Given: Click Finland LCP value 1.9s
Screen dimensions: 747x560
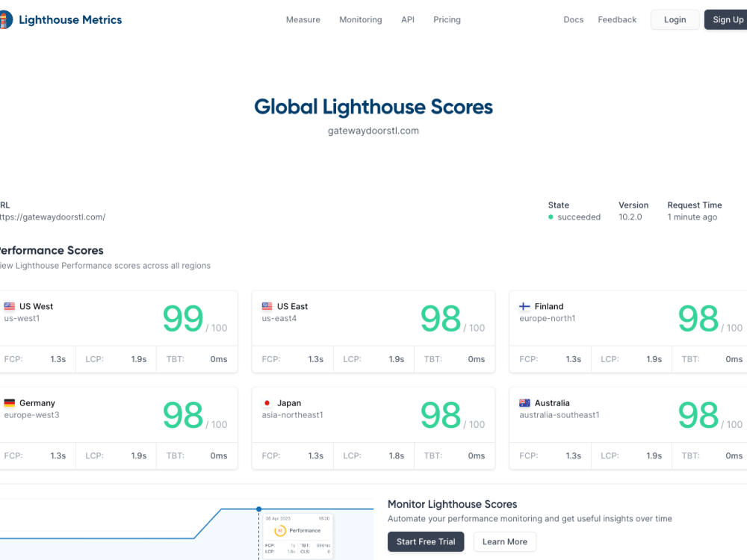Looking at the screenshot, I should click(654, 359).
